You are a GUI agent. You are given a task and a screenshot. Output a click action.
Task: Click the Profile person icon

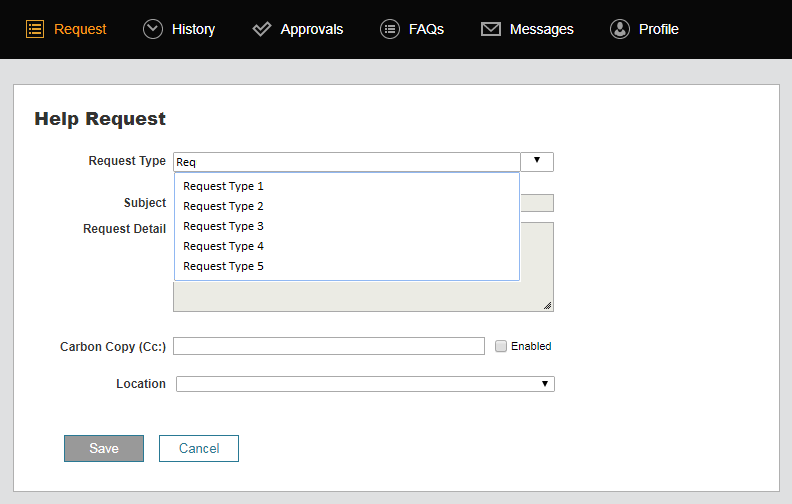(x=620, y=29)
